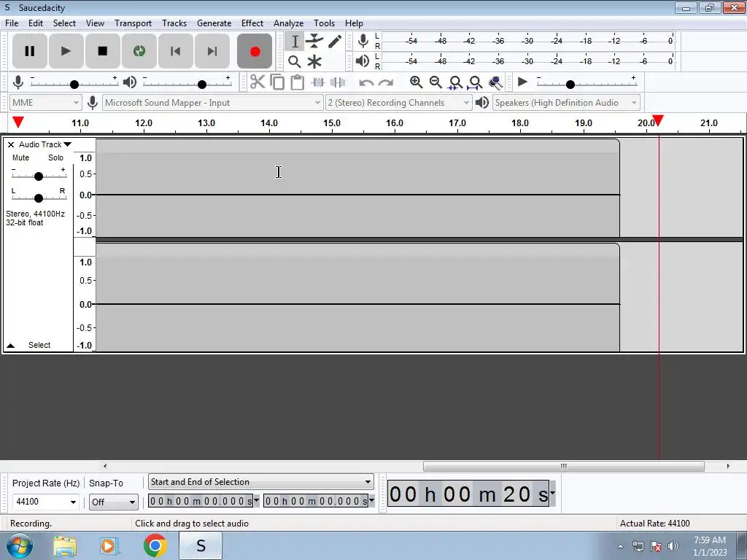Screen dimensions: 747x560
Task: Open the Tracks menu
Action: [x=174, y=23]
